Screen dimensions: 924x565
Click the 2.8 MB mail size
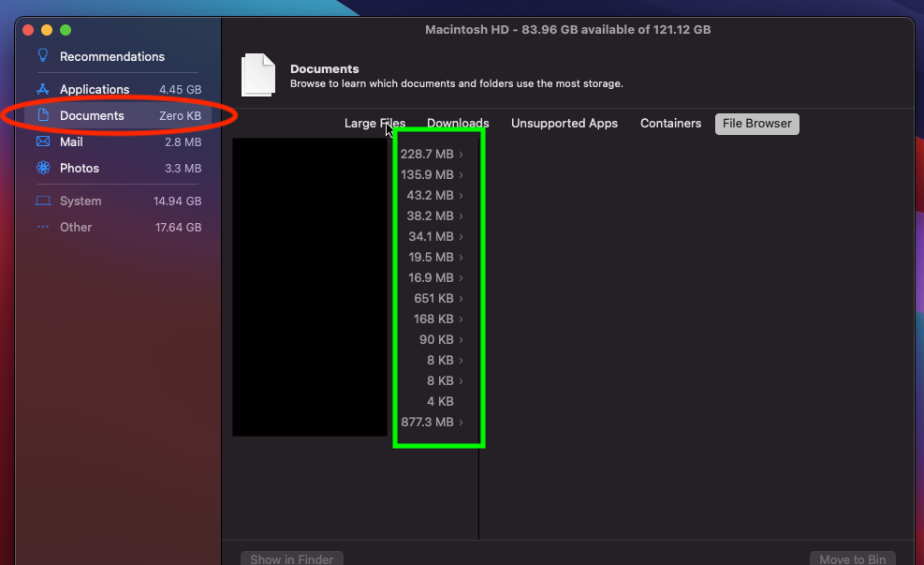point(183,142)
